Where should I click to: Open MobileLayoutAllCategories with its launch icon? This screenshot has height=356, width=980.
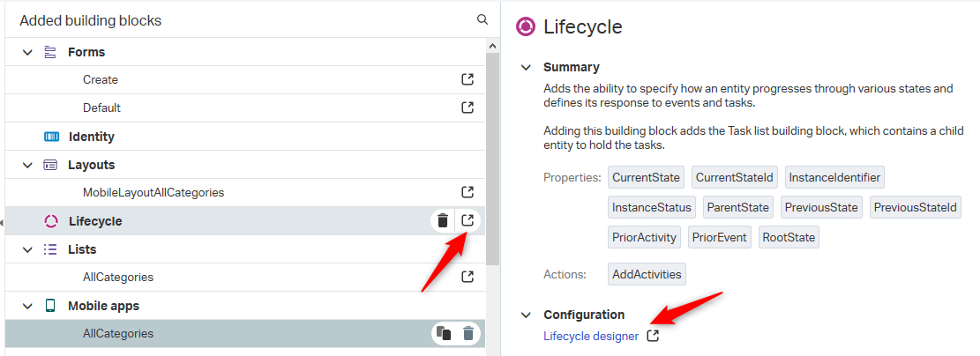(467, 192)
